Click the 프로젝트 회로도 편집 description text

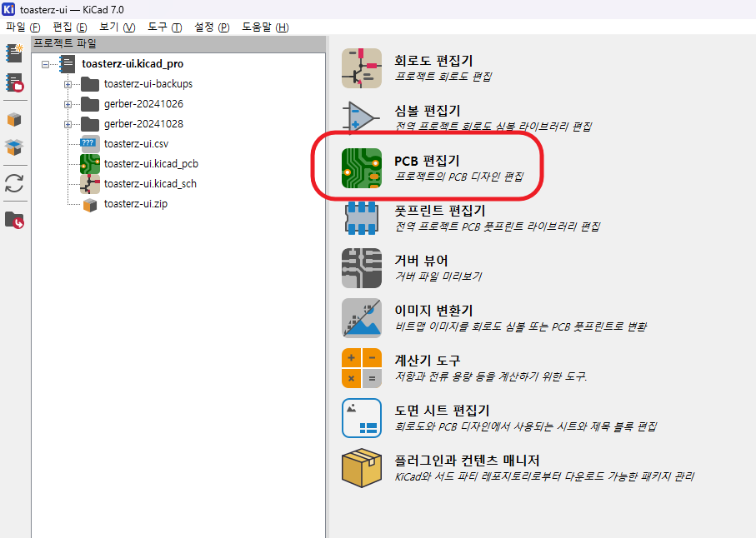(x=443, y=77)
